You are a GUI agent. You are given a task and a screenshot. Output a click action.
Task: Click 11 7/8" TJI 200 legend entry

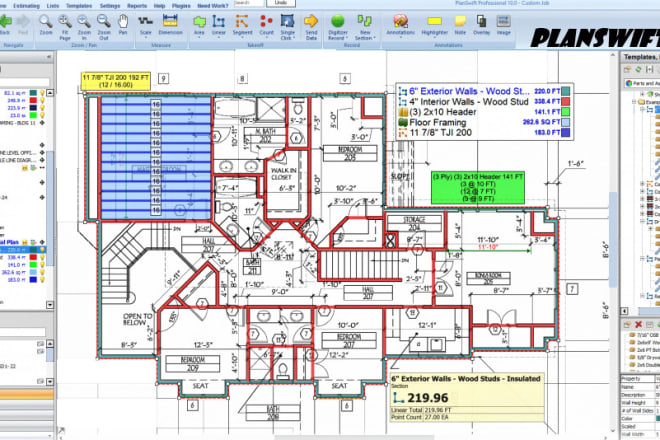pos(440,132)
